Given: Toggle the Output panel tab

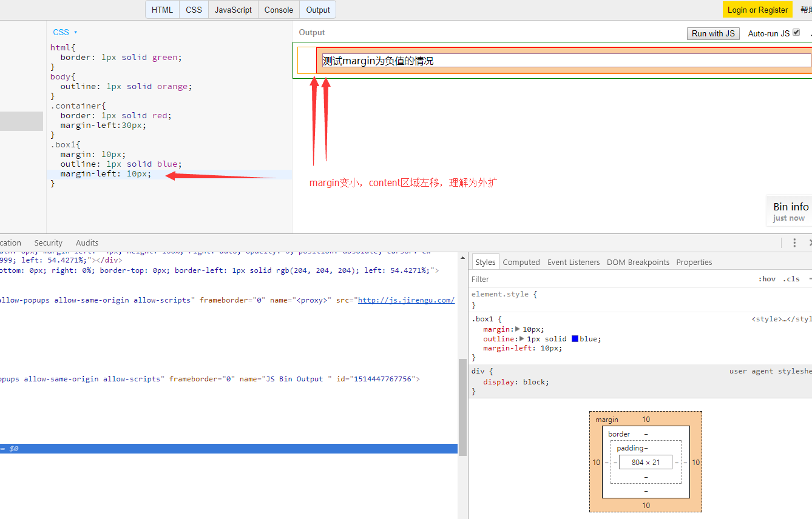Looking at the screenshot, I should 318,10.
